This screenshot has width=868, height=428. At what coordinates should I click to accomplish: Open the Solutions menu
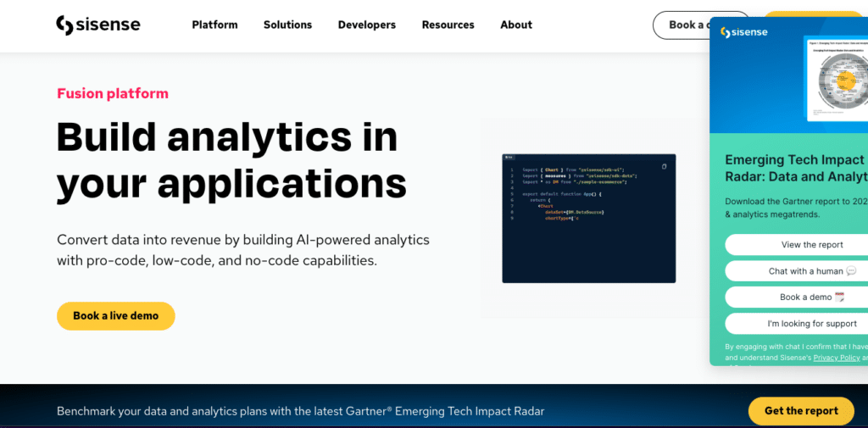(x=288, y=25)
